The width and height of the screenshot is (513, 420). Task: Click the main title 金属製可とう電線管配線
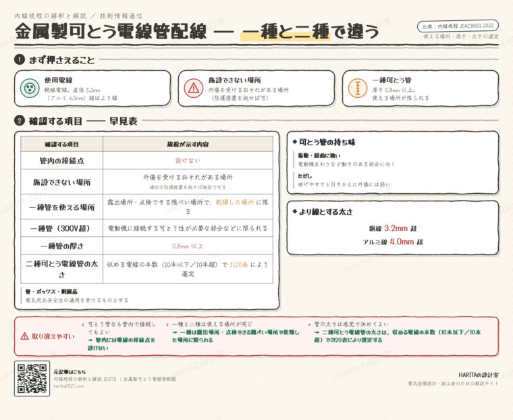coord(111,32)
